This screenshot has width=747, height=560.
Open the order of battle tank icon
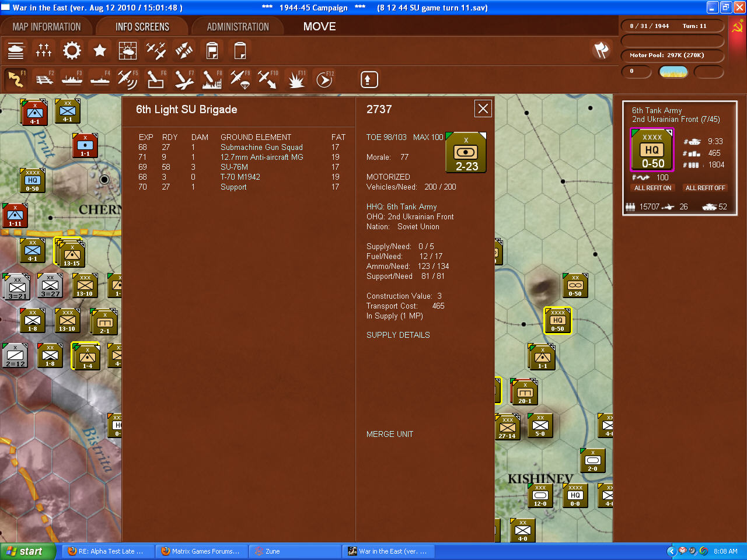(16, 51)
